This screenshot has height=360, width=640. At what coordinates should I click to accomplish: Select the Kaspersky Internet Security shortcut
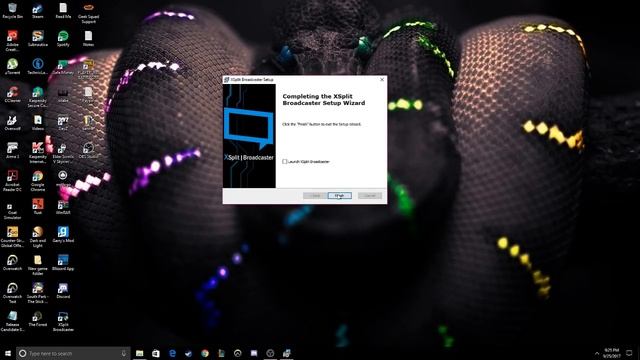[x=38, y=153]
